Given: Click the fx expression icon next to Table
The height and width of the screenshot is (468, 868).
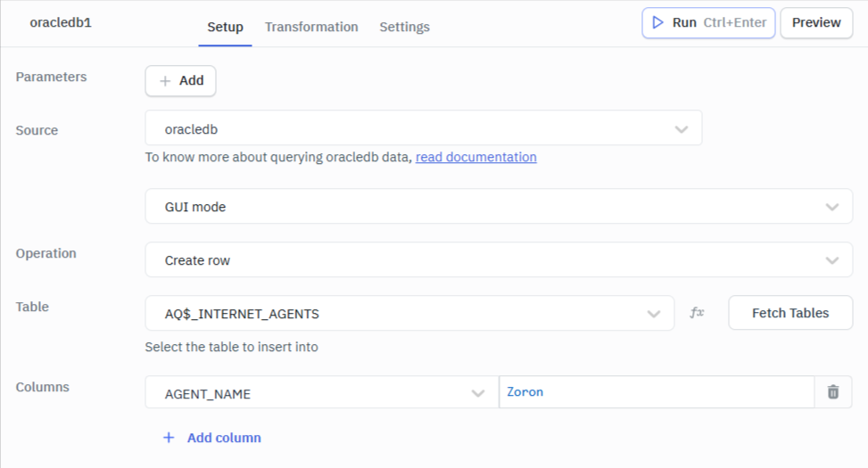Looking at the screenshot, I should 697,313.
